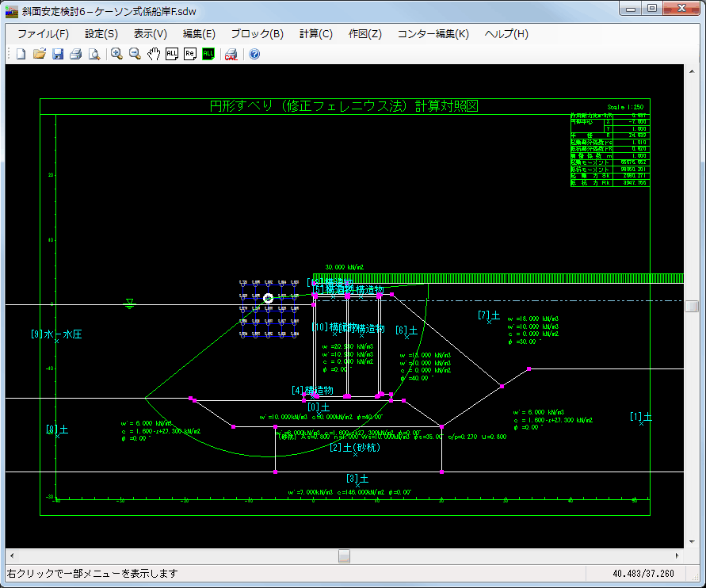This screenshot has height=588, width=706.
Task: Select the [9]水－水圧 block label
Action: click(56, 334)
